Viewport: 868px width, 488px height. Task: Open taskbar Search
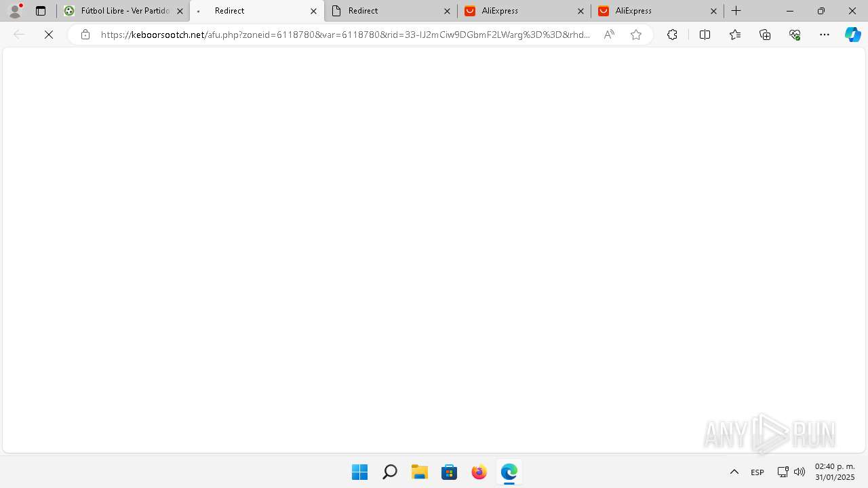click(x=389, y=472)
